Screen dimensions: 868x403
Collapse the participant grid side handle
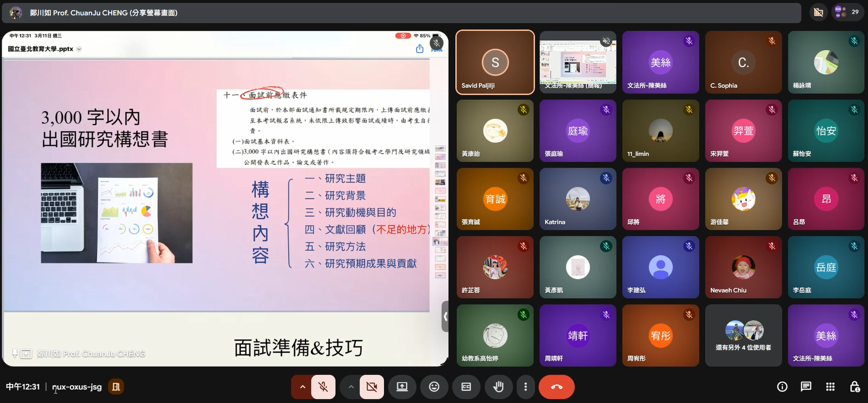pyautogui.click(x=445, y=317)
